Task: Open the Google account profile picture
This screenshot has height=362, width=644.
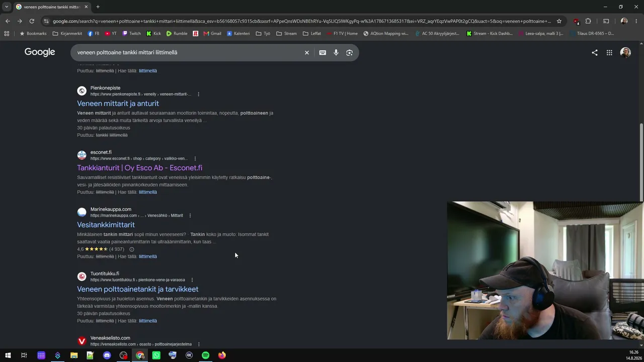Action: click(625, 53)
